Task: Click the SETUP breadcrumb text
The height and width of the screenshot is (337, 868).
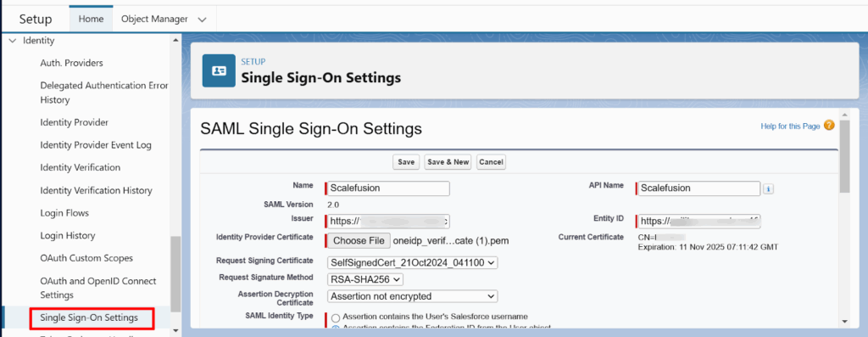Action: [x=253, y=62]
